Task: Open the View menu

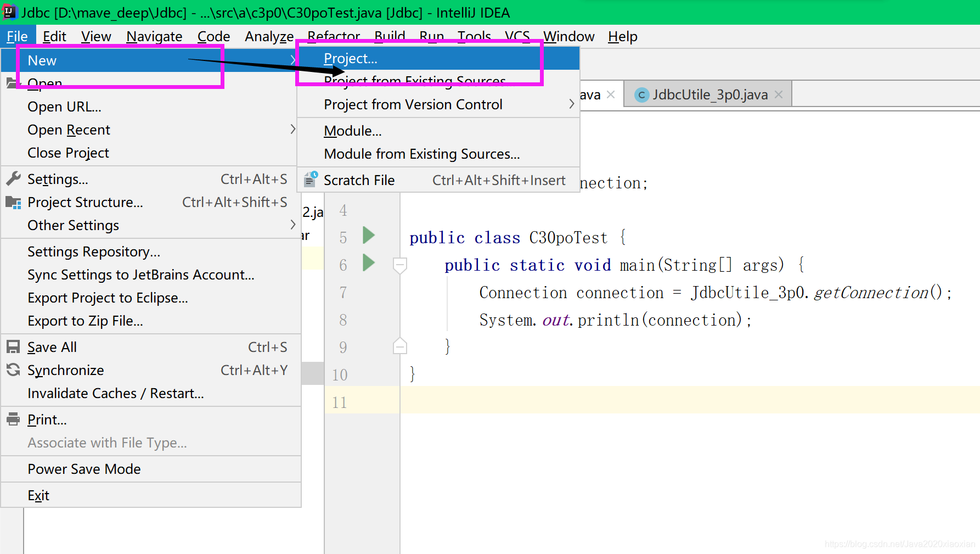Action: (96, 37)
